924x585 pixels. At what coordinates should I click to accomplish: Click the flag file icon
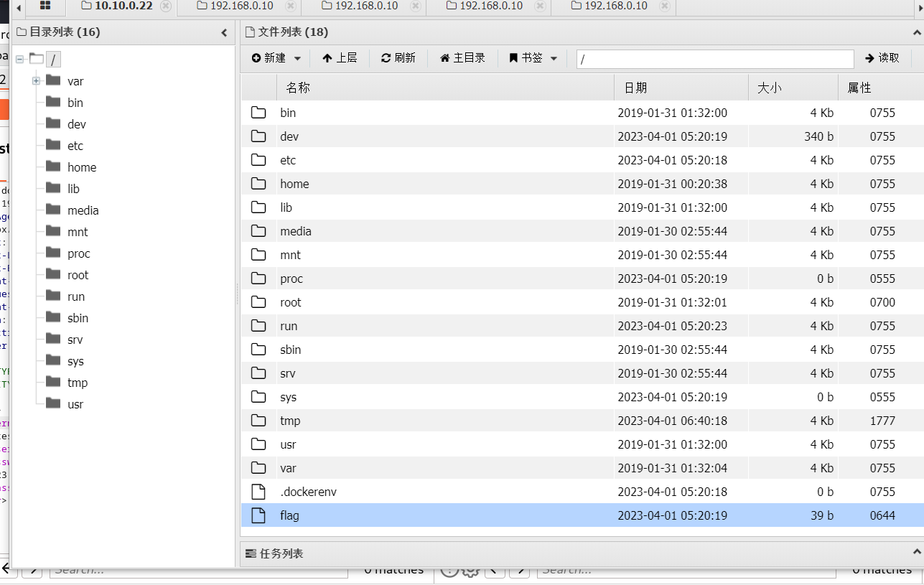pyautogui.click(x=258, y=515)
